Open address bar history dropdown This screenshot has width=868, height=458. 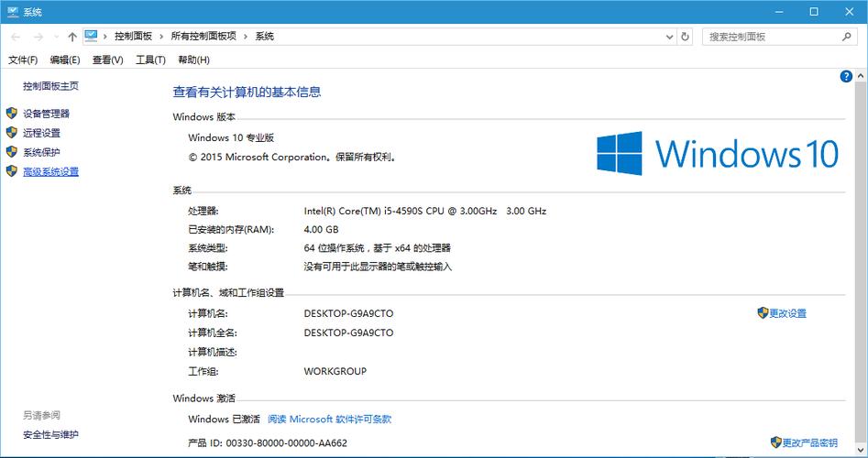point(669,37)
